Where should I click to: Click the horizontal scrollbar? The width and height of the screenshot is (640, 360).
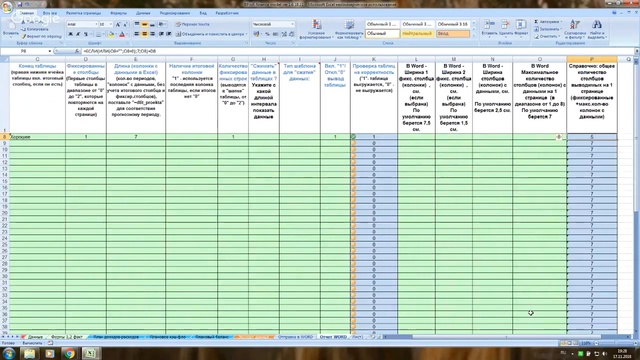(506, 337)
